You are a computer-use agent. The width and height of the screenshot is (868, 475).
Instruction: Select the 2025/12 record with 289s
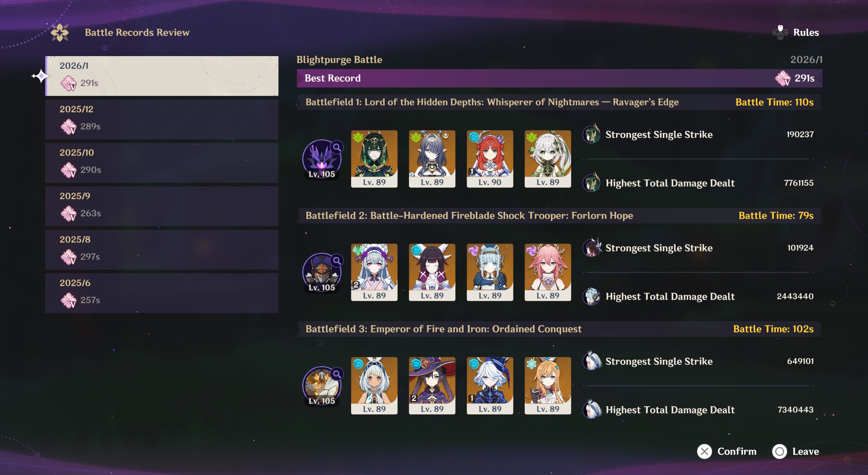(x=162, y=119)
